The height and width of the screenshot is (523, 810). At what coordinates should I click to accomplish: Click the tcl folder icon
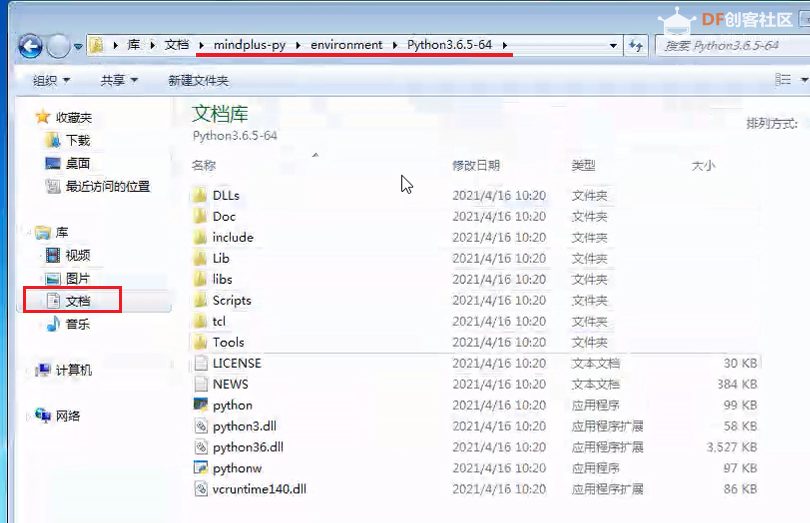(200, 321)
